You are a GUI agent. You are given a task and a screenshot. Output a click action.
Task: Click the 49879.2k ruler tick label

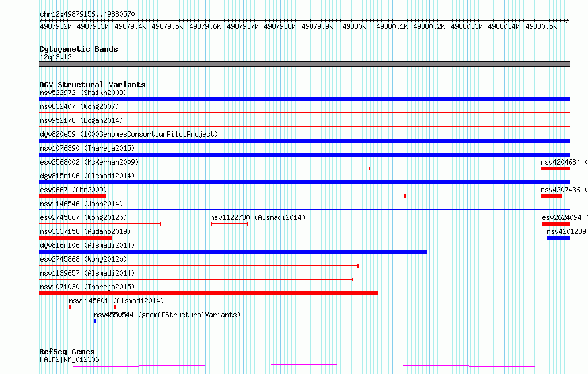coord(55,26)
